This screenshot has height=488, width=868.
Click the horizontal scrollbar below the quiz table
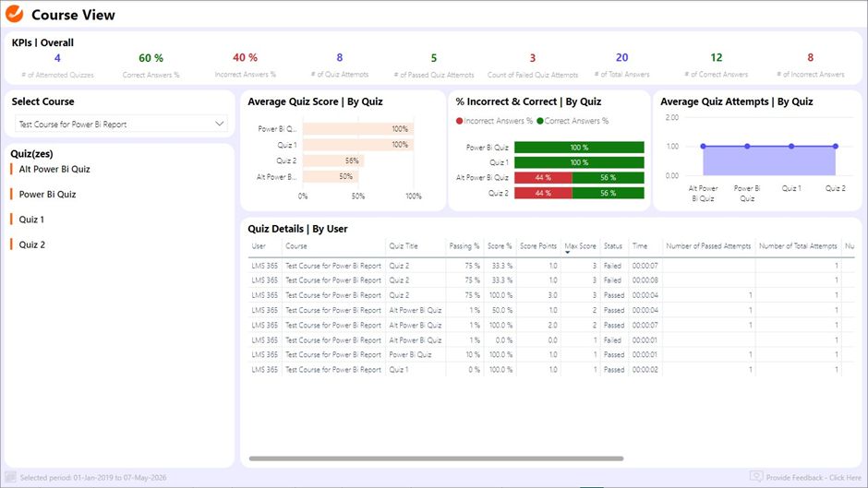[436, 458]
